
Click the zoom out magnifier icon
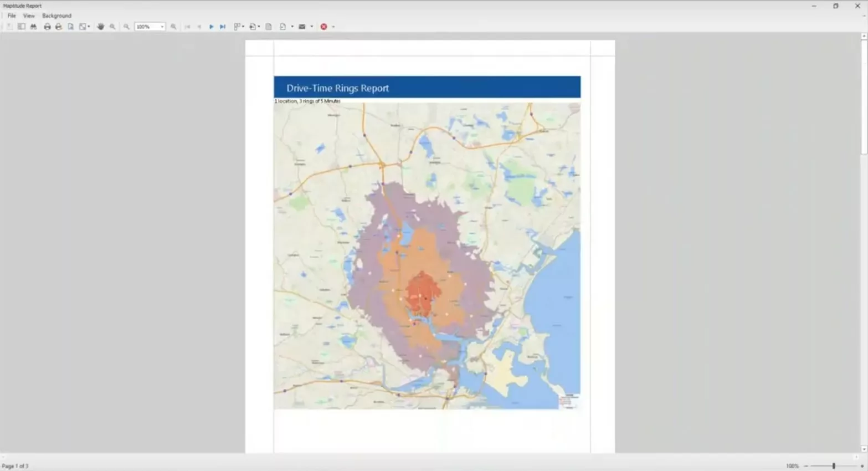click(x=126, y=27)
